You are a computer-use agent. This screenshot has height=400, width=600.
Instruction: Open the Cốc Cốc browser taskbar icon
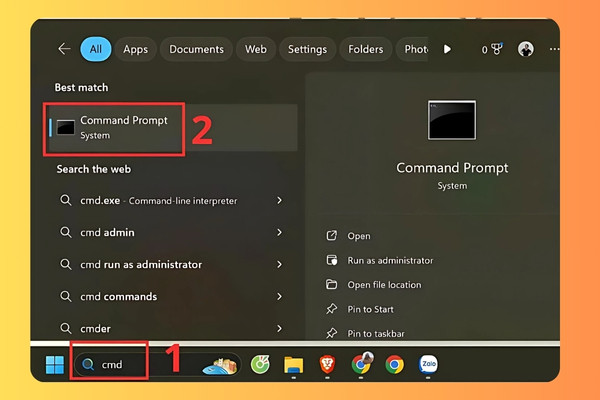pyautogui.click(x=260, y=364)
